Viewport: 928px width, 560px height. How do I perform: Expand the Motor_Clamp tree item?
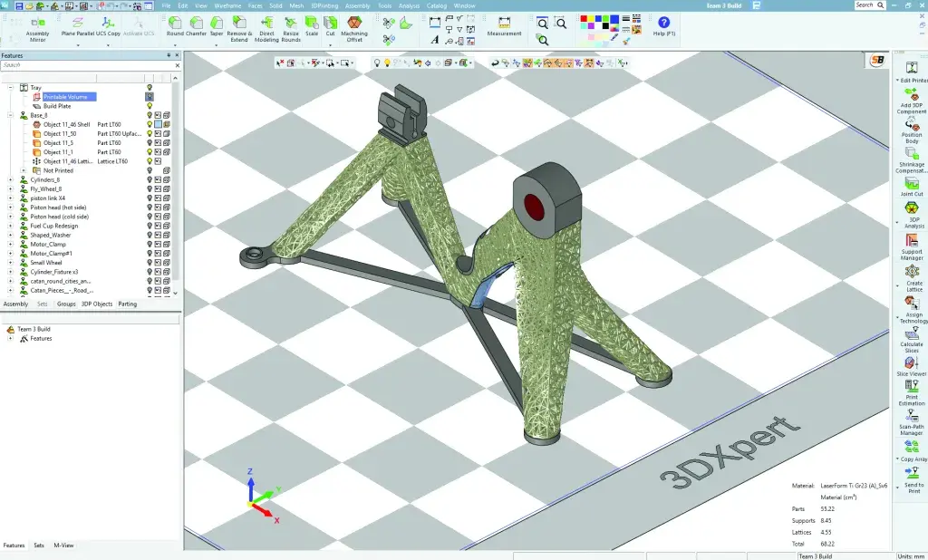click(10, 242)
